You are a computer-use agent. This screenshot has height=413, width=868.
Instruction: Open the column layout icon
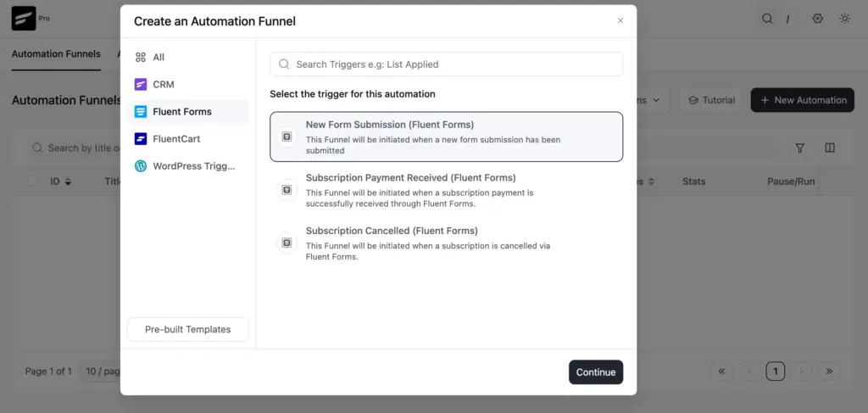(829, 148)
